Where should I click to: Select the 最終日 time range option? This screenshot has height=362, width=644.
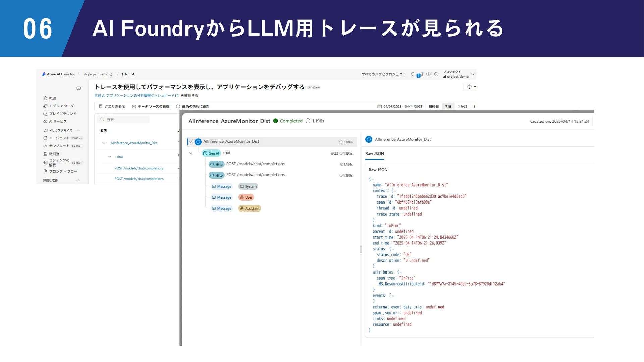(433, 106)
